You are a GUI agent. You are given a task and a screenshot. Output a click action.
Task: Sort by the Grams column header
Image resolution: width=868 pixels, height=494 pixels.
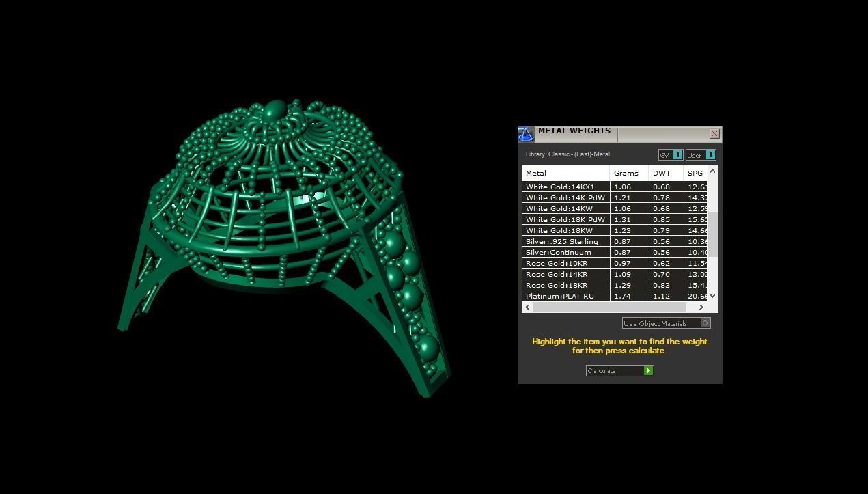pos(629,173)
